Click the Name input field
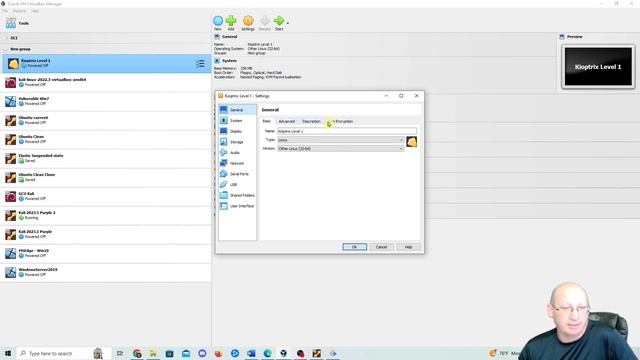640x360 pixels. 347,131
